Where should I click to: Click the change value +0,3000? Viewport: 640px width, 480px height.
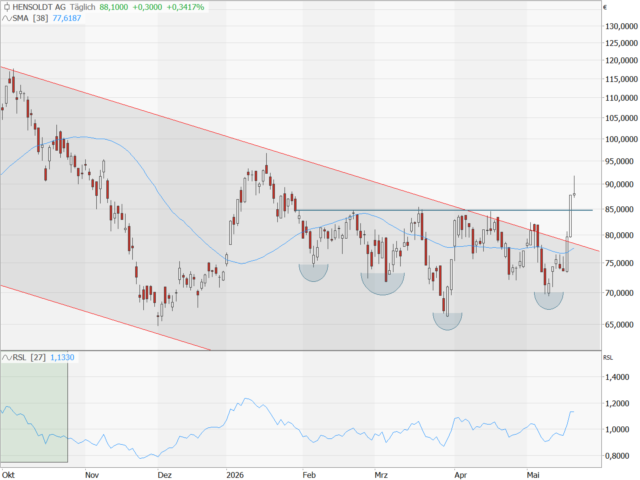click(147, 7)
